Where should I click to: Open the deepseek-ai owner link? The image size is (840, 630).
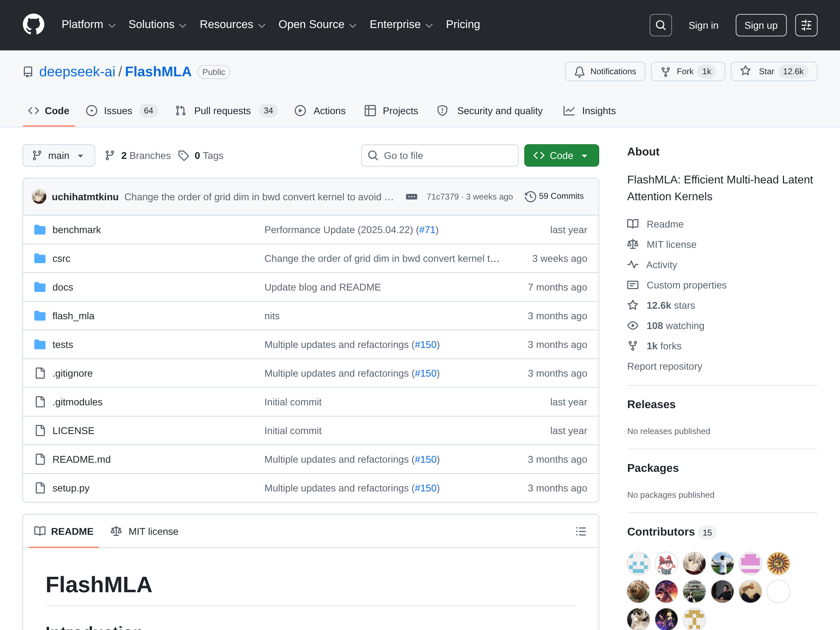click(77, 72)
